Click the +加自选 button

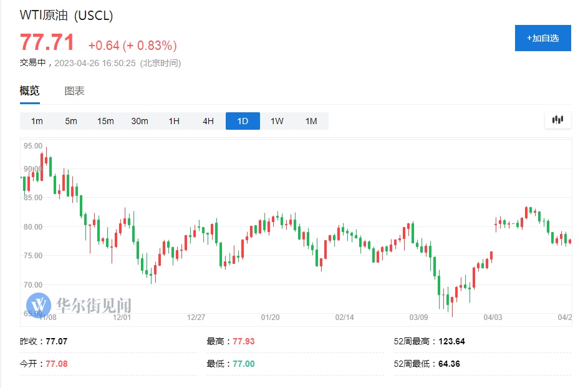pos(542,38)
